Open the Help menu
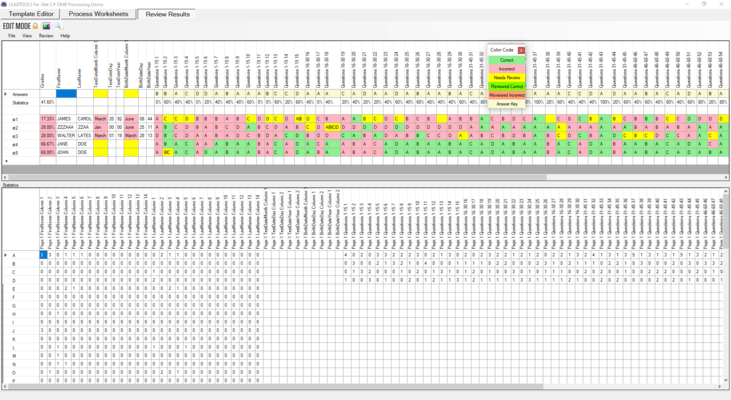Image resolution: width=731 pixels, height=400 pixels. [x=65, y=36]
